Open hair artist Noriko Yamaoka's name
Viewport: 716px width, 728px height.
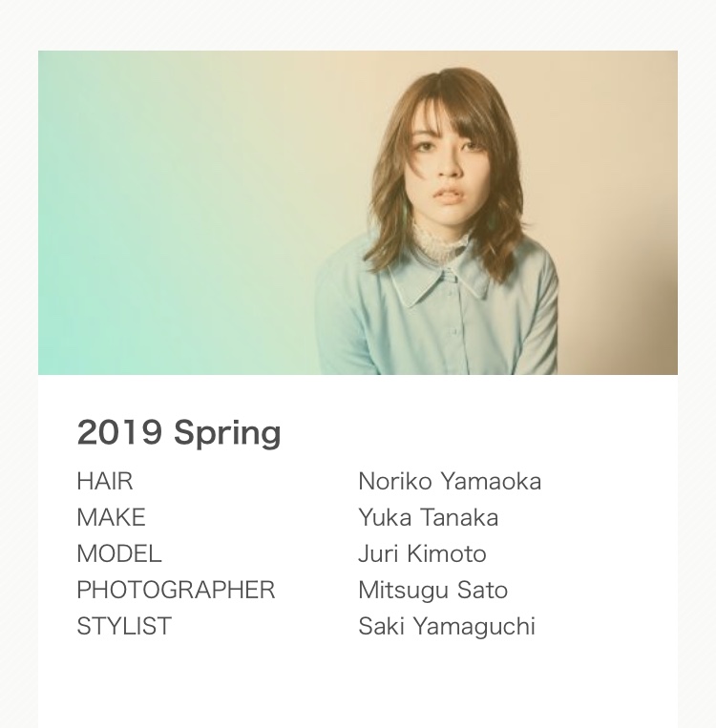(x=450, y=481)
